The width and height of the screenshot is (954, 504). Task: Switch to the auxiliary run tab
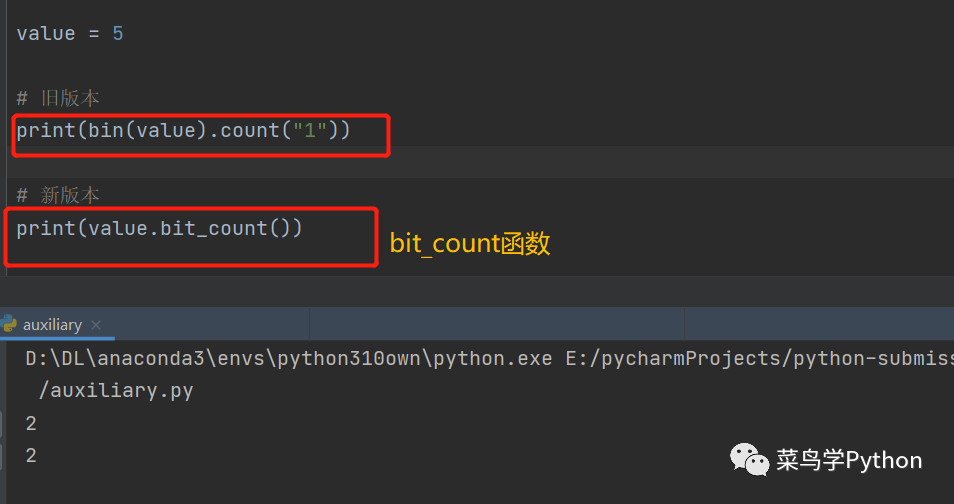54,325
